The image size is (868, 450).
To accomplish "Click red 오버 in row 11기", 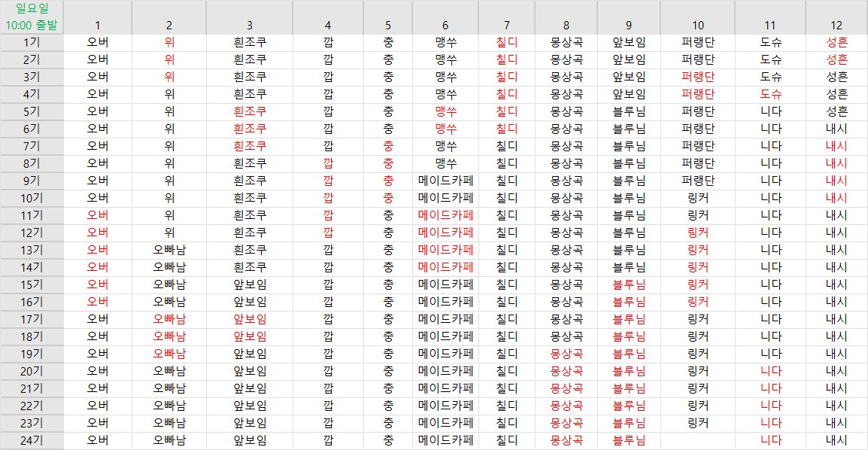I will pos(98,215).
